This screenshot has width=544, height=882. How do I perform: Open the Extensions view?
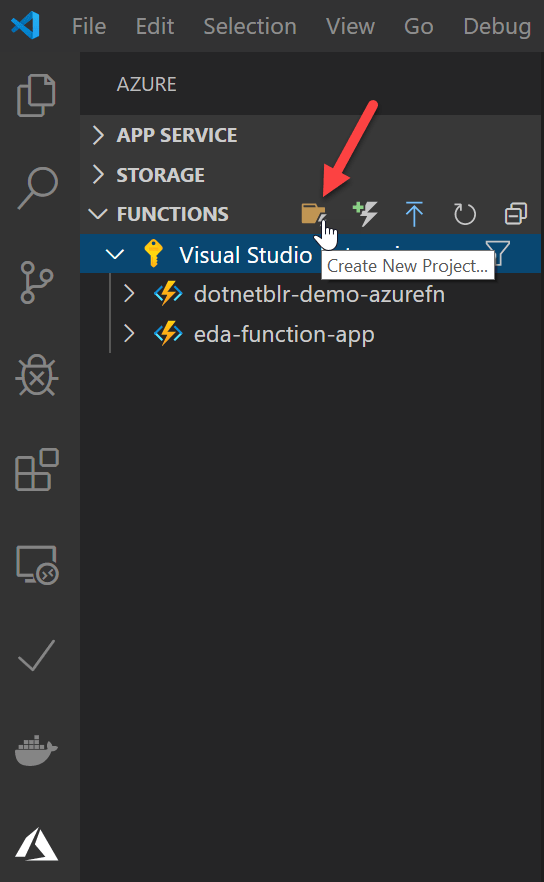37,470
